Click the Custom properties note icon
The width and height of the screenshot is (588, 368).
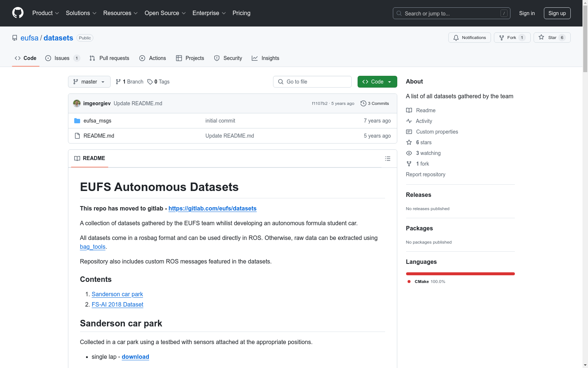tap(409, 132)
